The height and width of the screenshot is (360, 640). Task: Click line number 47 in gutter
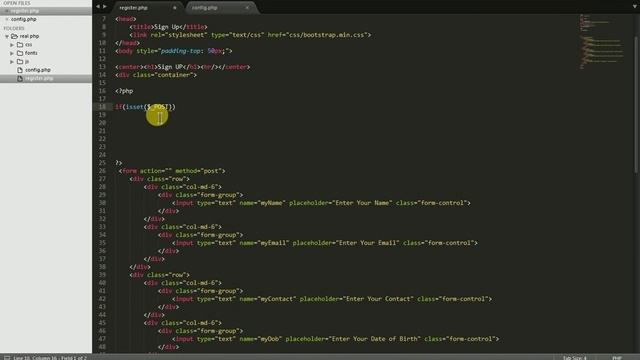click(102, 339)
